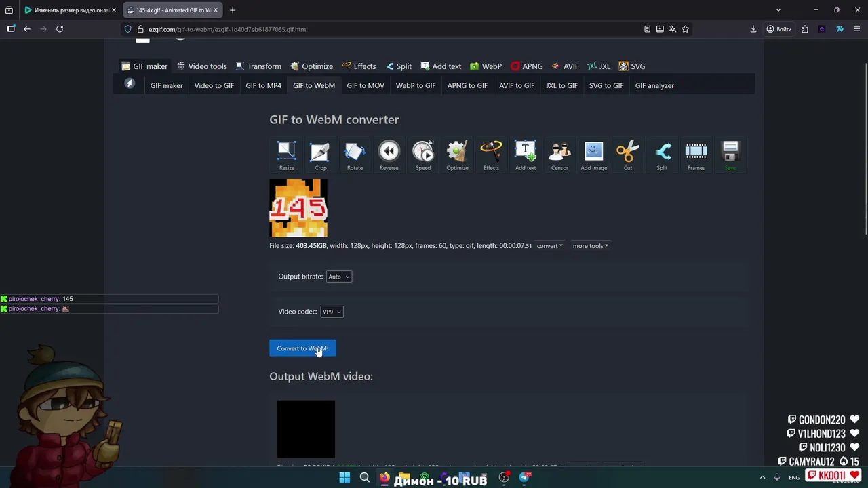868x488 pixels.
Task: Open the APNG menu item
Action: [527, 66]
